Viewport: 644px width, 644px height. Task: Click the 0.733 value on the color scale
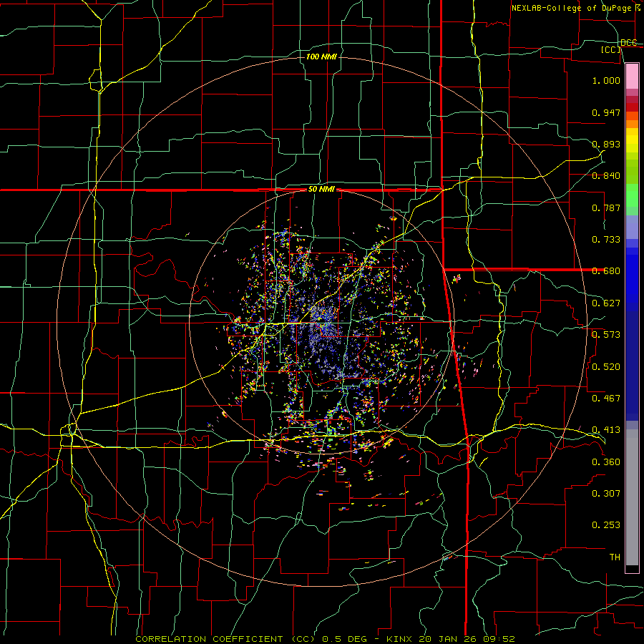click(x=606, y=240)
